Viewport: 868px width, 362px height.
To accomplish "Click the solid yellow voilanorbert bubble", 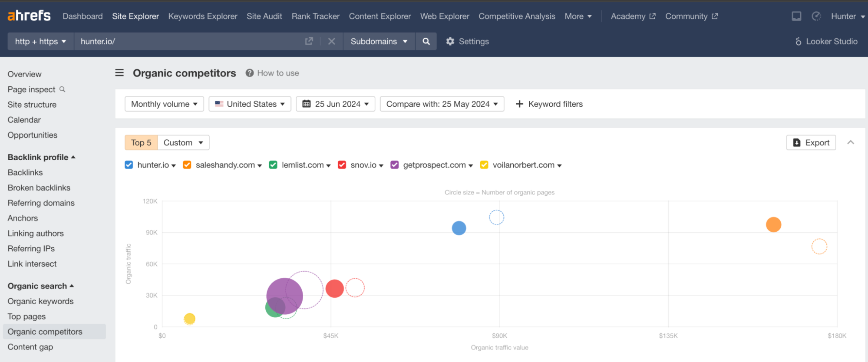I will coord(189,319).
